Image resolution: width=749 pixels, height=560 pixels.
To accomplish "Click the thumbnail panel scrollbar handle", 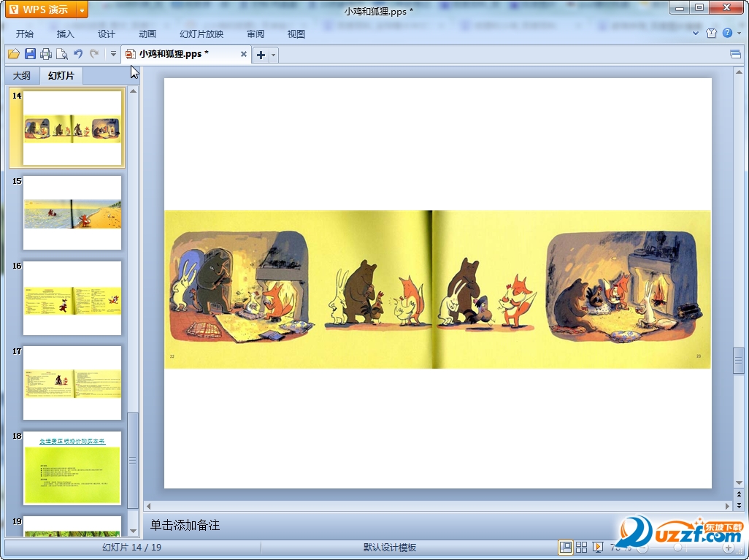I will click(x=133, y=460).
